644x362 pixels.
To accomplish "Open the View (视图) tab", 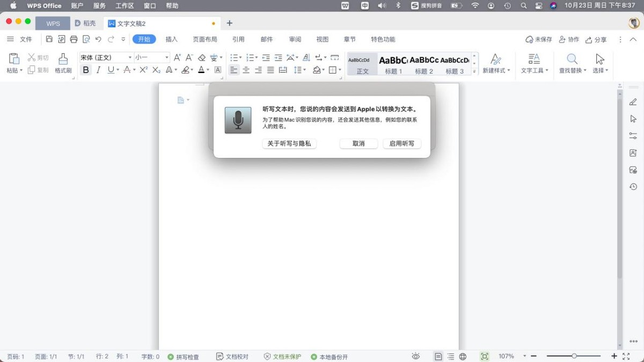I will coord(322,39).
